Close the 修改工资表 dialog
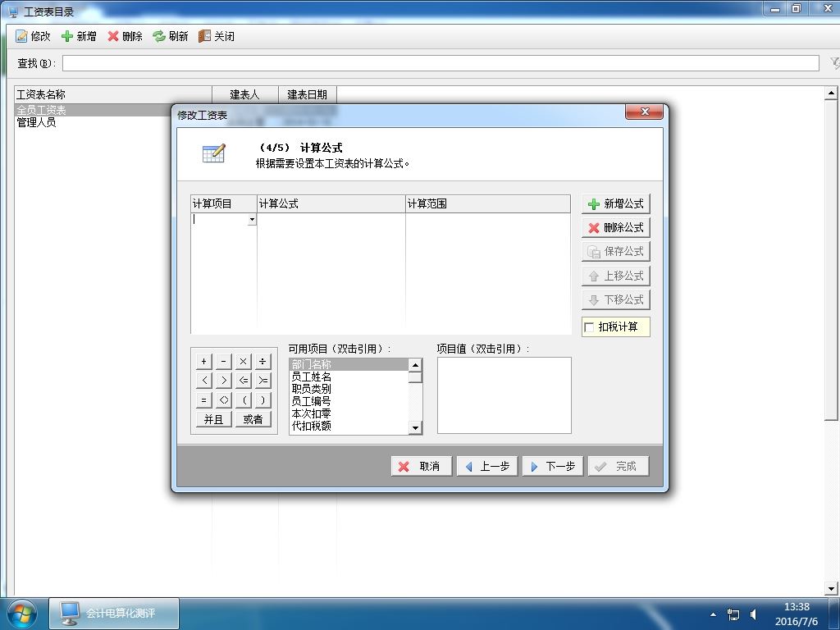The width and height of the screenshot is (840, 630). (644, 112)
